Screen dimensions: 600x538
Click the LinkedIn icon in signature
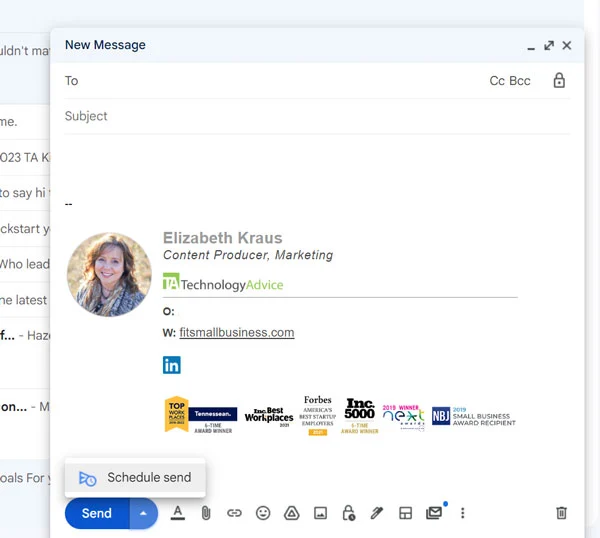pos(172,365)
